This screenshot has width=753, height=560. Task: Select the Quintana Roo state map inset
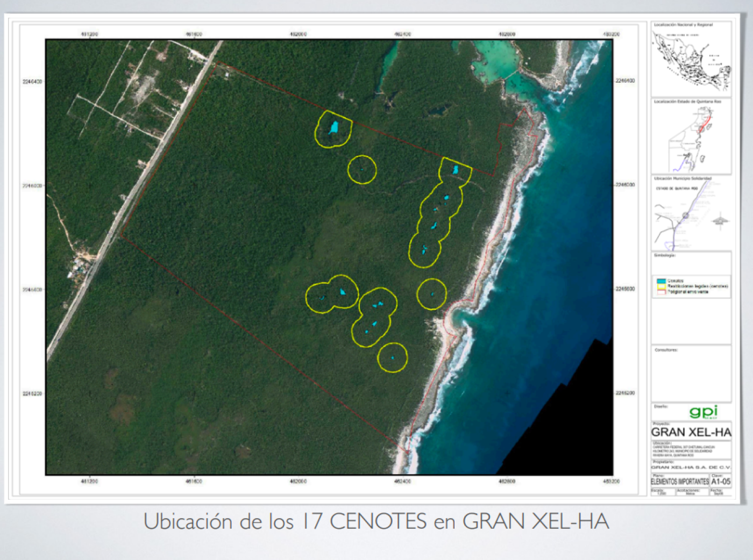click(x=691, y=139)
